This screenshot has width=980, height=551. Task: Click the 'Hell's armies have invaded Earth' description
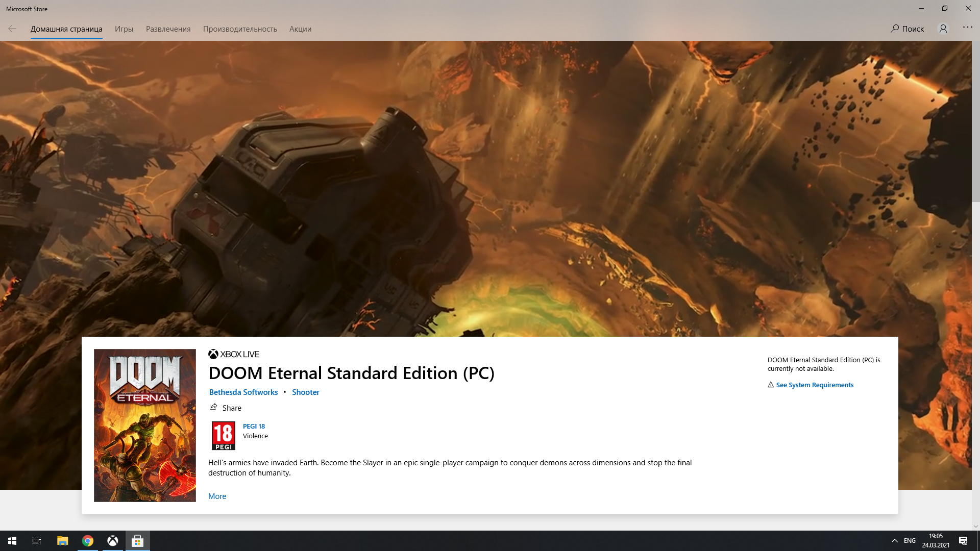(450, 468)
